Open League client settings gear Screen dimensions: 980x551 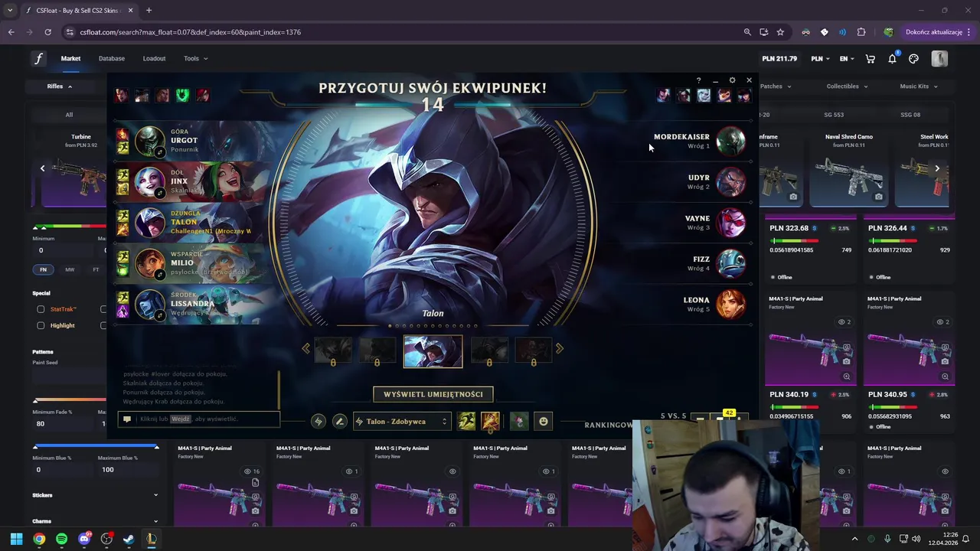tap(732, 80)
